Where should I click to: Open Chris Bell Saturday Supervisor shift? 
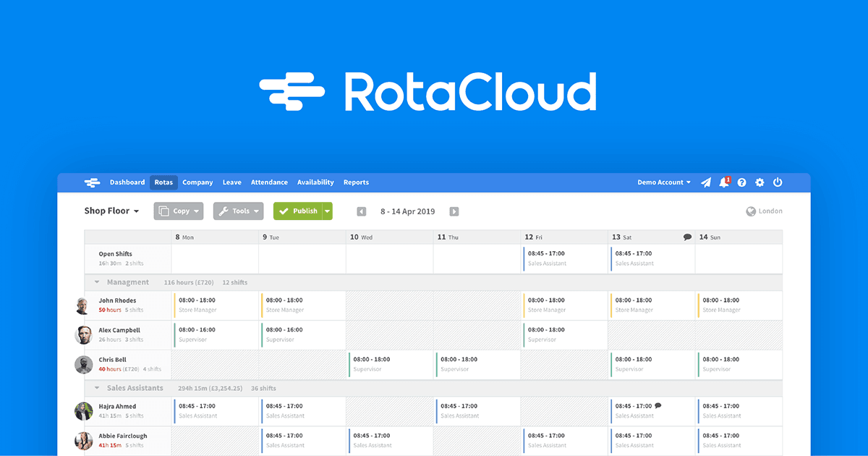(652, 364)
